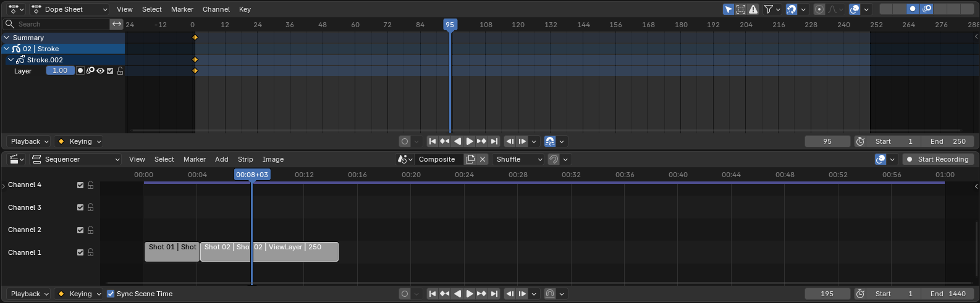The height and width of the screenshot is (303, 980).
Task: Play the Dope Sheet animation in reverse
Action: pyautogui.click(x=457, y=141)
